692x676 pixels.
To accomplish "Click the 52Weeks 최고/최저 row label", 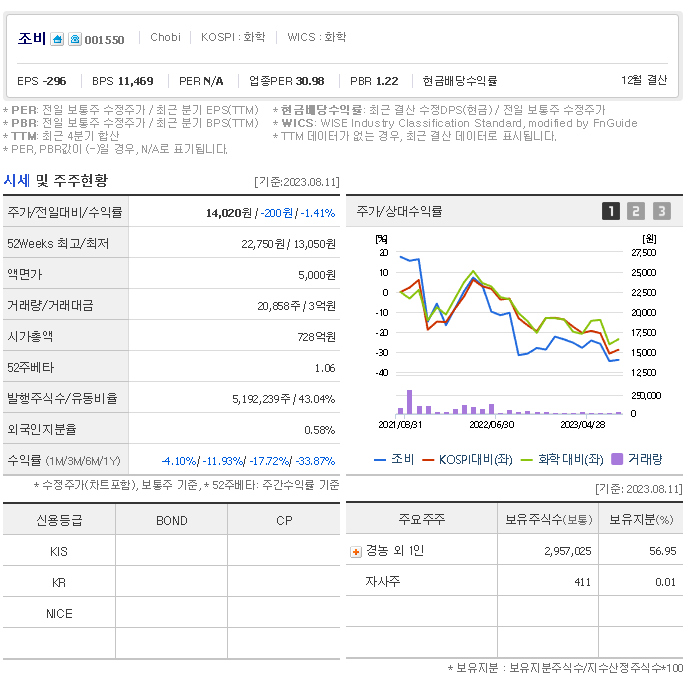I will [58, 244].
